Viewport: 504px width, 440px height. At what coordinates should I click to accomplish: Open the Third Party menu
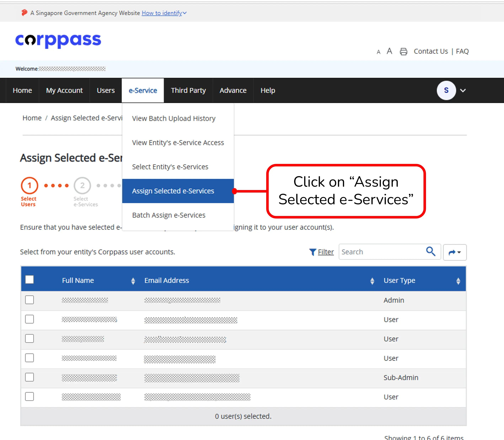pos(188,90)
